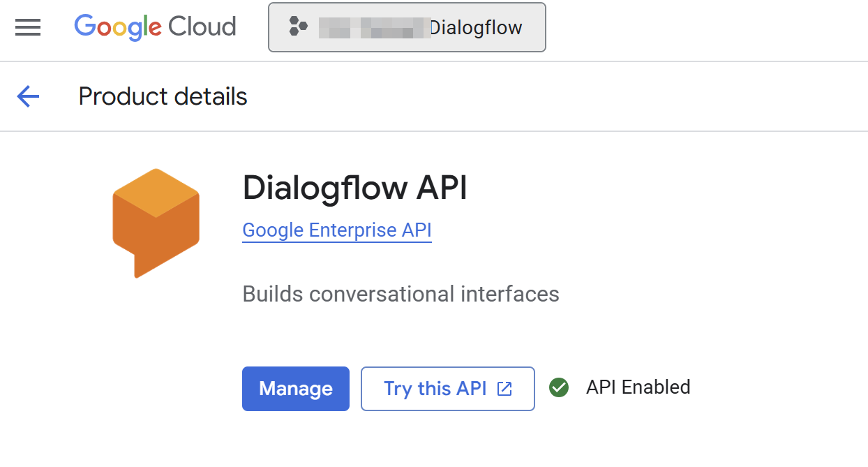The width and height of the screenshot is (868, 467).
Task: Click the hexagon project icon in selector
Action: [298, 27]
